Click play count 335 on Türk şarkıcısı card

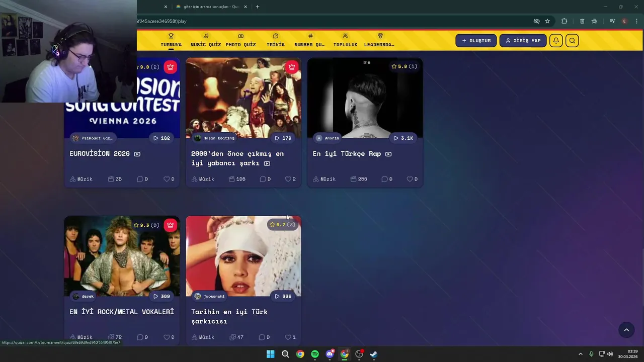283,296
